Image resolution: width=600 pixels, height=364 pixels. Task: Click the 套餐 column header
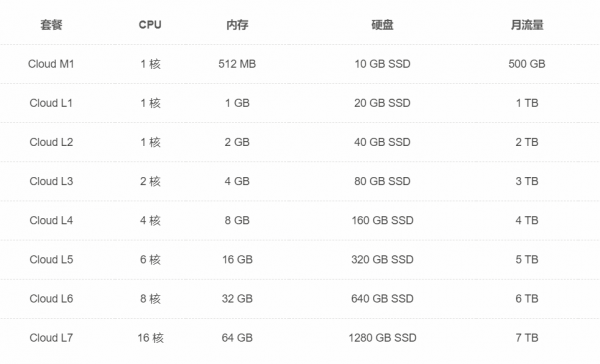click(51, 25)
